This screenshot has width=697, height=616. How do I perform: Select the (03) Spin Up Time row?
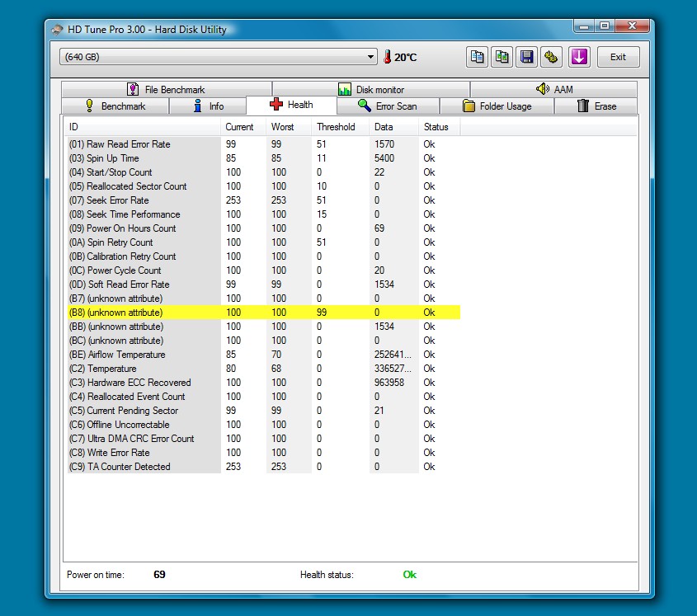coord(264,158)
